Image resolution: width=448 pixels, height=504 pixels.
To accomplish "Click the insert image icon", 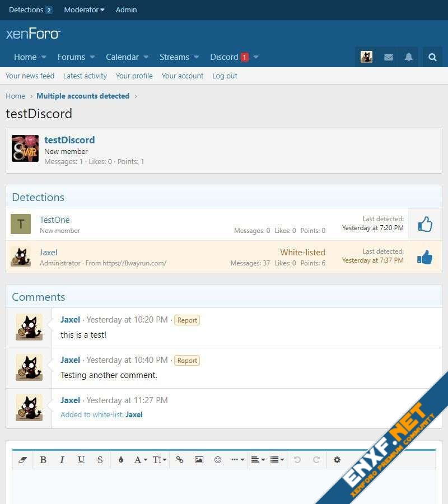I will (x=199, y=460).
